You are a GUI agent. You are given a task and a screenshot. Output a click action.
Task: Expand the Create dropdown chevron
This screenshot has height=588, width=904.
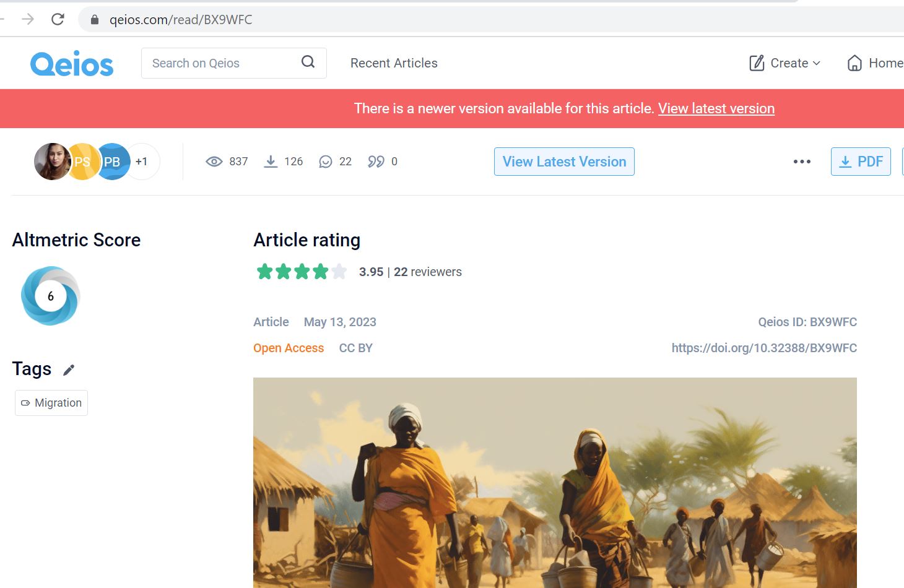pos(817,63)
